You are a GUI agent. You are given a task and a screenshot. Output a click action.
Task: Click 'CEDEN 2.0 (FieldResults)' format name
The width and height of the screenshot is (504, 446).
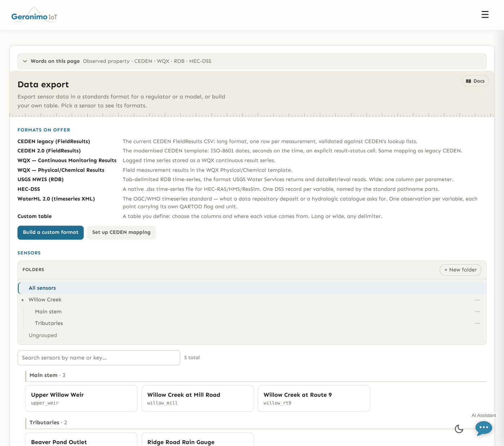coord(49,151)
